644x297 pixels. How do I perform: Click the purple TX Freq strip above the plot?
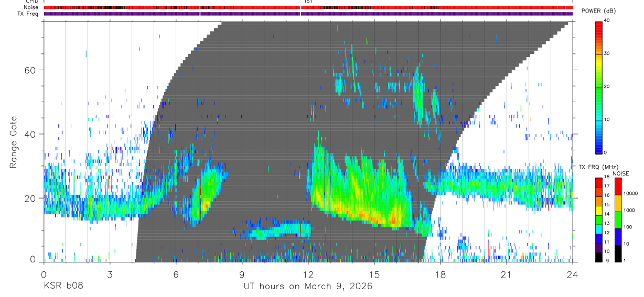click(x=308, y=14)
